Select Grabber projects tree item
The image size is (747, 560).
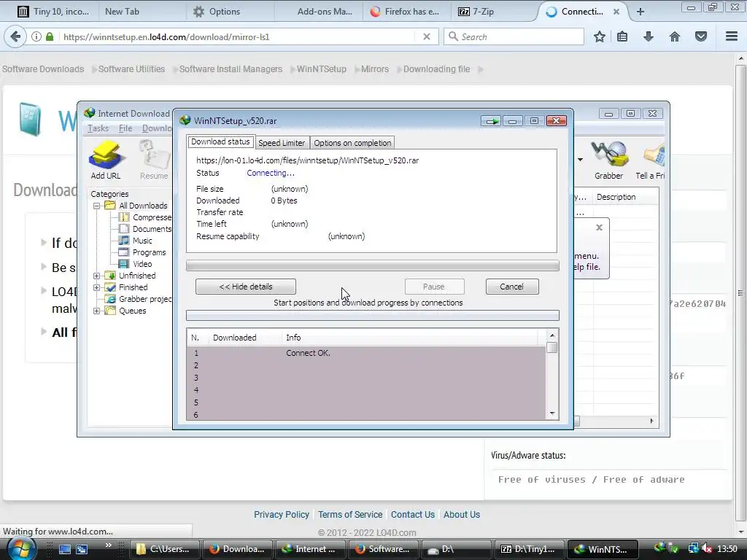138,299
